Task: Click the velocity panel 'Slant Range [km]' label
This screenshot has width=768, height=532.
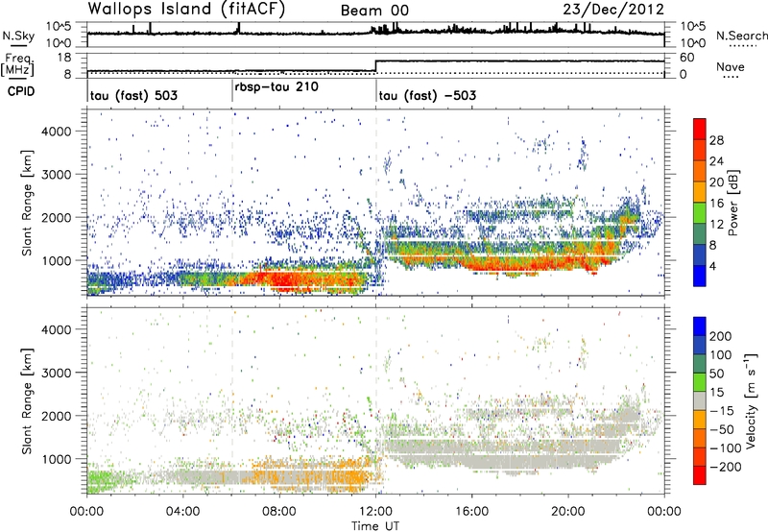Action: tap(27, 401)
